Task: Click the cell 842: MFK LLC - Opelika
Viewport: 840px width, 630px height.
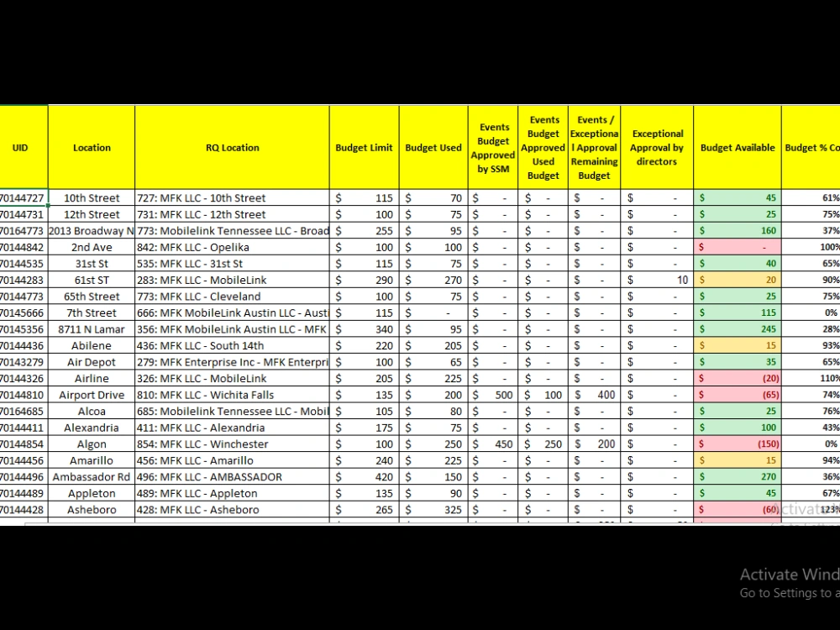Action: tap(232, 247)
